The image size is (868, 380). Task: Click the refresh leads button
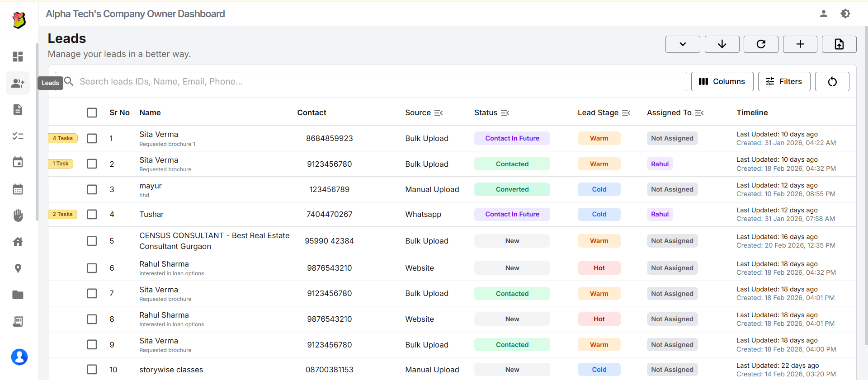(761, 44)
